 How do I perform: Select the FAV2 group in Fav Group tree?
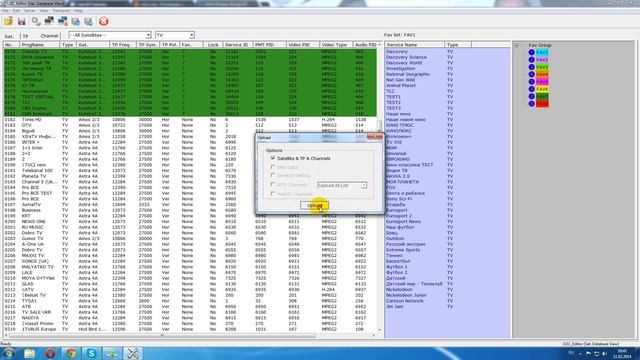point(542,60)
